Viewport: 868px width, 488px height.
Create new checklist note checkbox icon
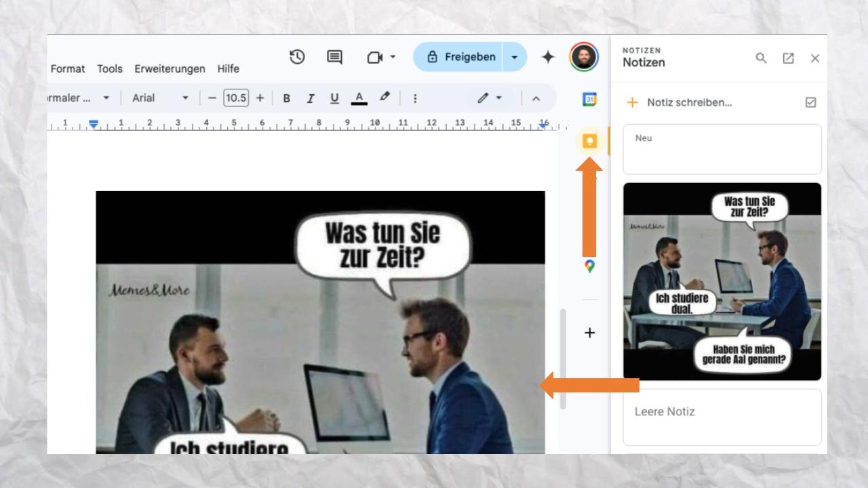pyautogui.click(x=810, y=102)
